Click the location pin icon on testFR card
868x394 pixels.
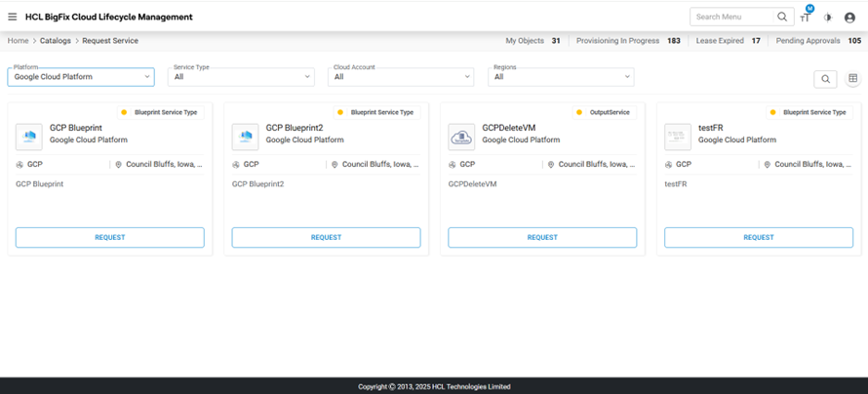tap(768, 165)
